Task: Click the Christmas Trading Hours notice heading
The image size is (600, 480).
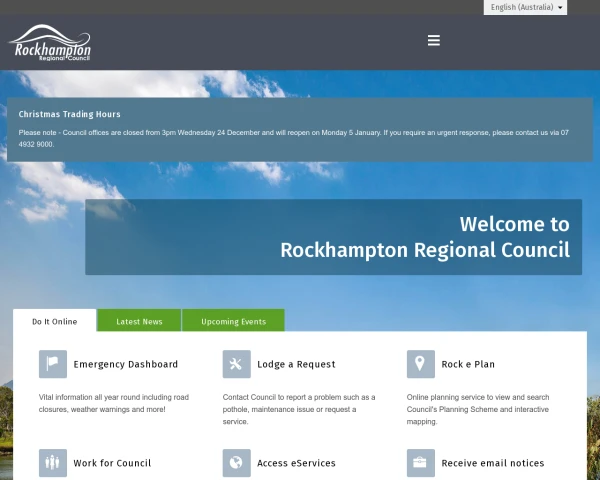Action: coord(69,114)
